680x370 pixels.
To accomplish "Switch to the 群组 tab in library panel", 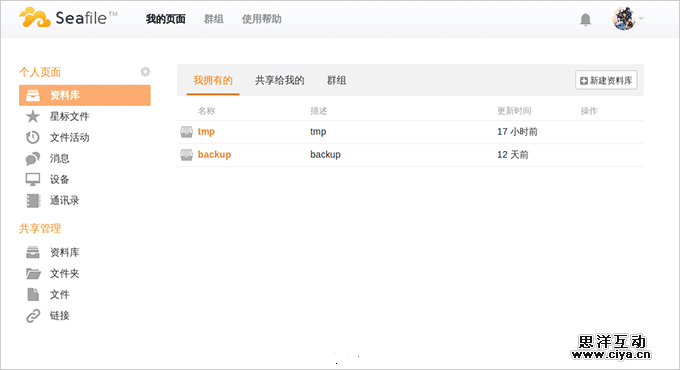I will (337, 80).
